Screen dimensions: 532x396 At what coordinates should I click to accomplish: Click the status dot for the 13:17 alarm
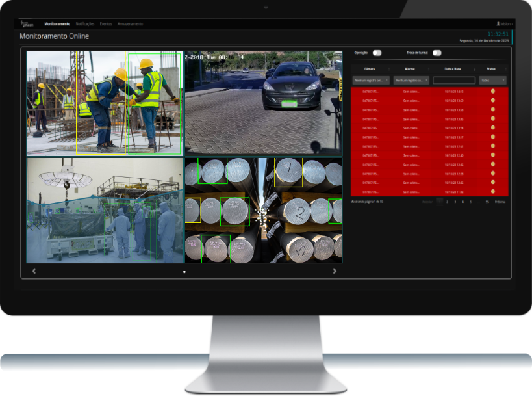492,137
